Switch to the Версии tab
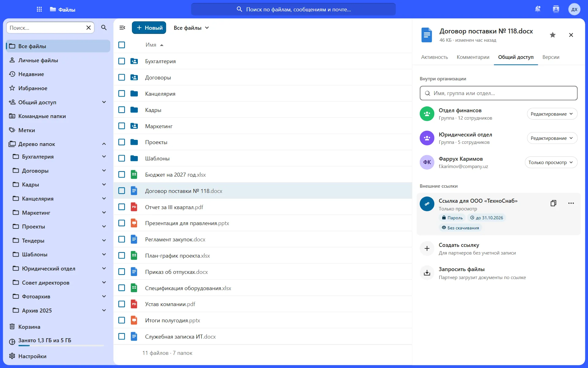Image resolution: width=588 pixels, height=368 pixels. (x=551, y=57)
